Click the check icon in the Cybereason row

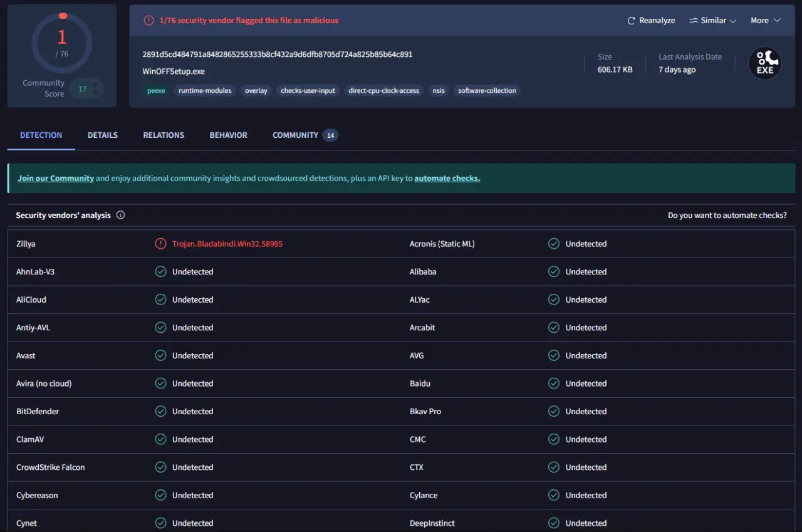(x=160, y=495)
